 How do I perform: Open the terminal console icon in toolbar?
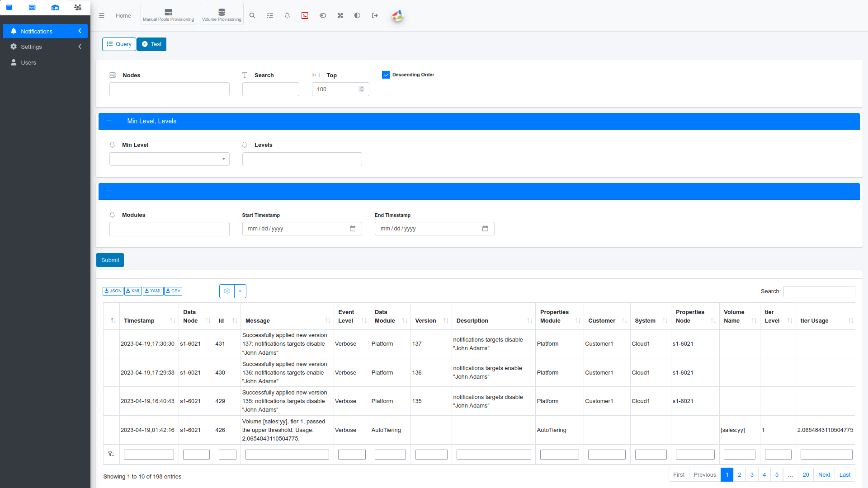305,15
